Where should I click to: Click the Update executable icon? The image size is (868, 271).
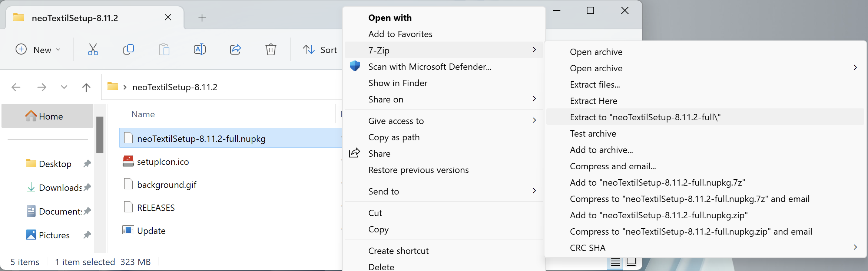pyautogui.click(x=128, y=230)
